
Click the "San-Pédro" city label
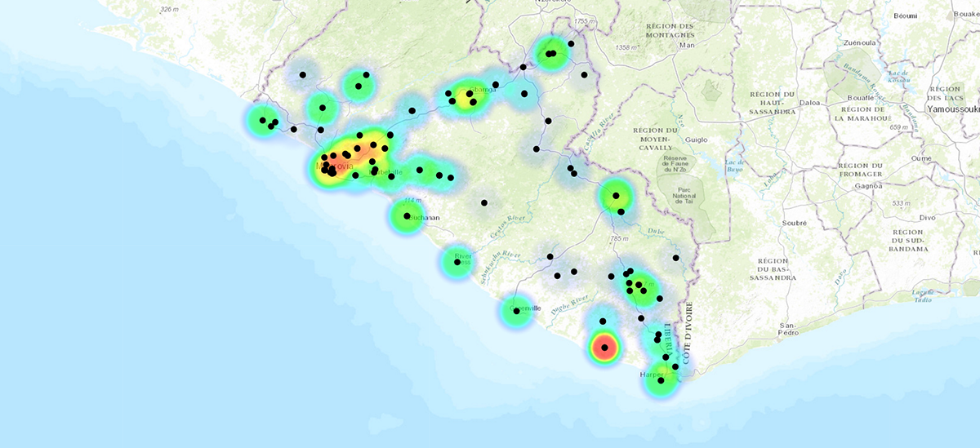tap(788, 330)
